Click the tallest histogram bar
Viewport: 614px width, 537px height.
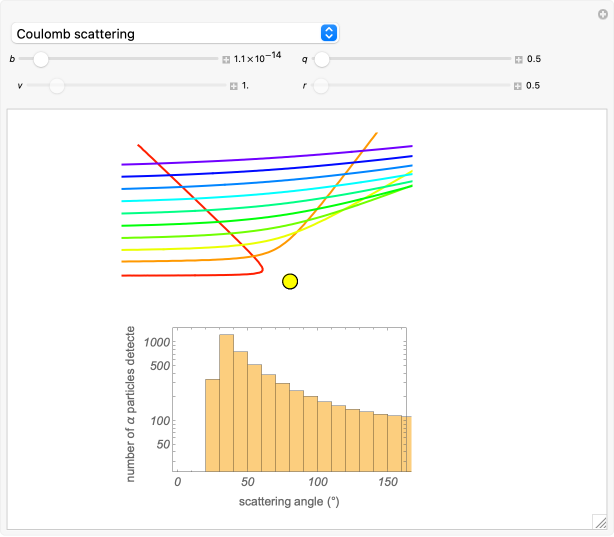click(227, 402)
